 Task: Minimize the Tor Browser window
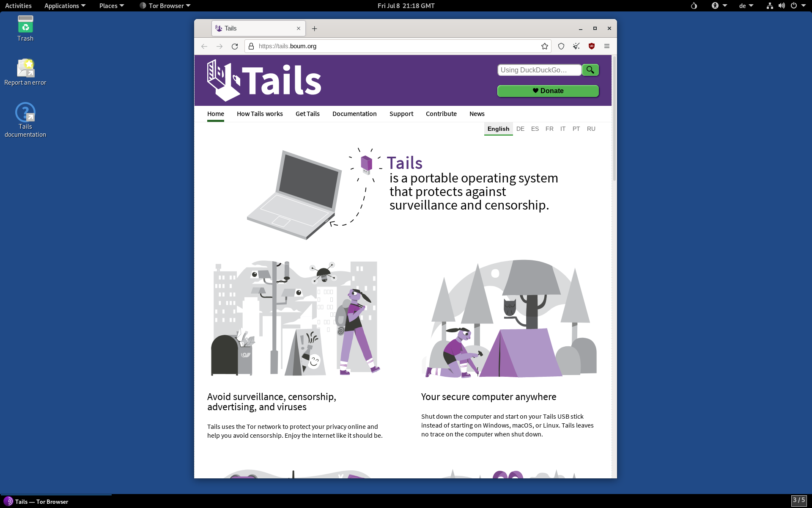point(581,28)
